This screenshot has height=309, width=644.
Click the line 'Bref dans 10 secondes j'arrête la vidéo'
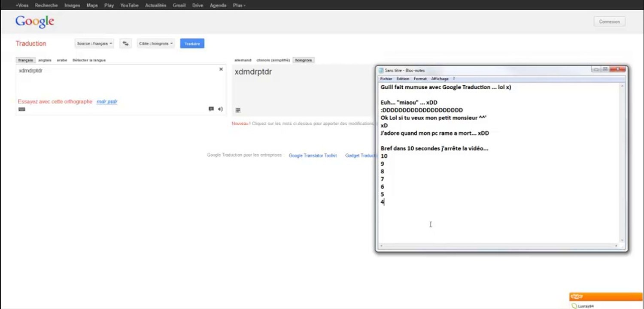coord(434,148)
